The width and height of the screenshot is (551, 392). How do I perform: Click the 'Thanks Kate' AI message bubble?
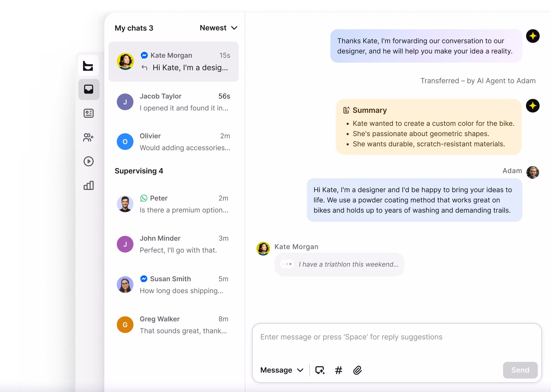[426, 46]
